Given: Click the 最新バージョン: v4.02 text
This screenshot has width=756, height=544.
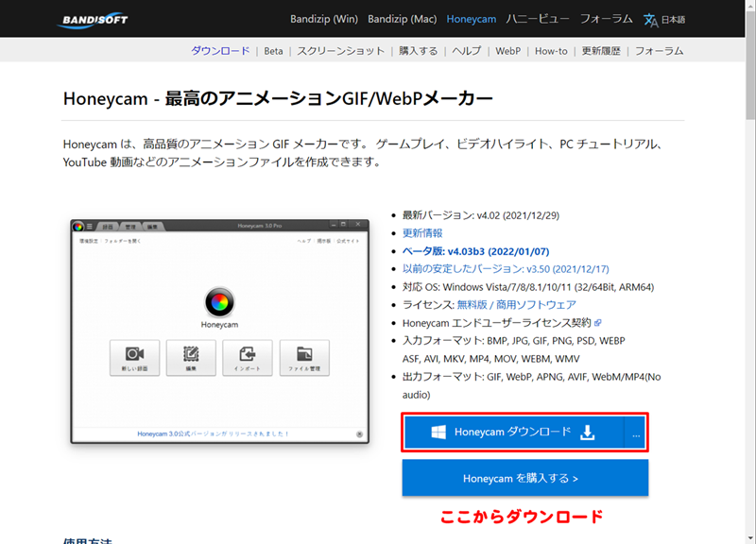Looking at the screenshot, I should point(481,215).
